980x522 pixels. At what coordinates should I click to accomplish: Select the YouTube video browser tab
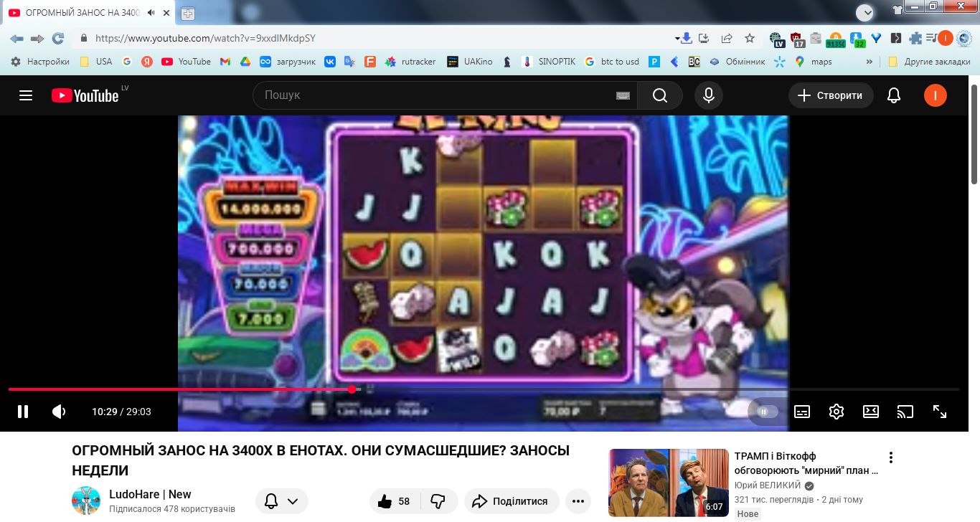[90, 13]
